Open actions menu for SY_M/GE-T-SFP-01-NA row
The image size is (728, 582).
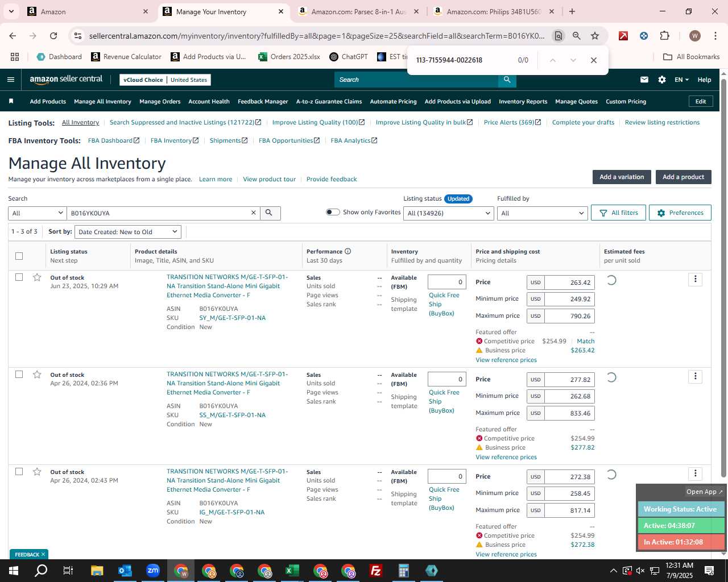click(695, 279)
